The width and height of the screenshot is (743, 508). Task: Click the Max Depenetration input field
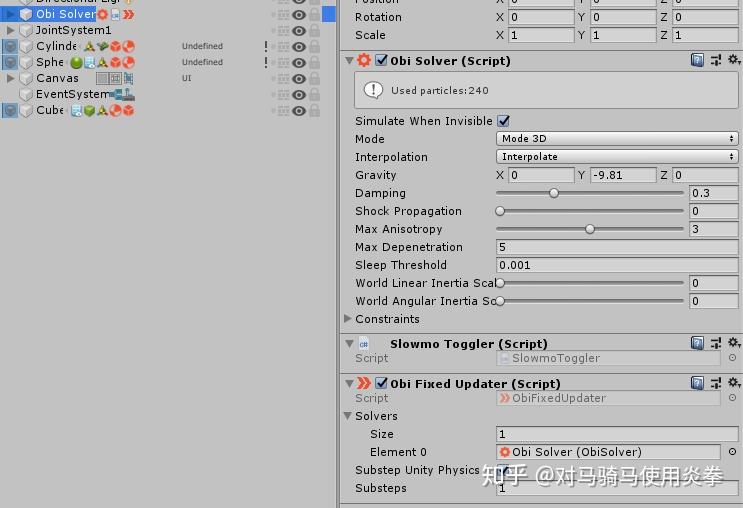coord(617,247)
